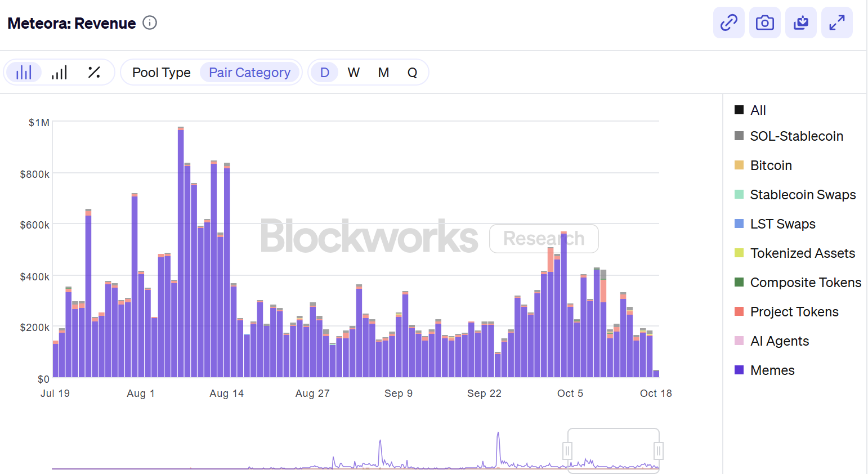Viewport: 868px width, 474px height.
Task: Take a chart screenshot with the camera icon
Action: point(764,23)
